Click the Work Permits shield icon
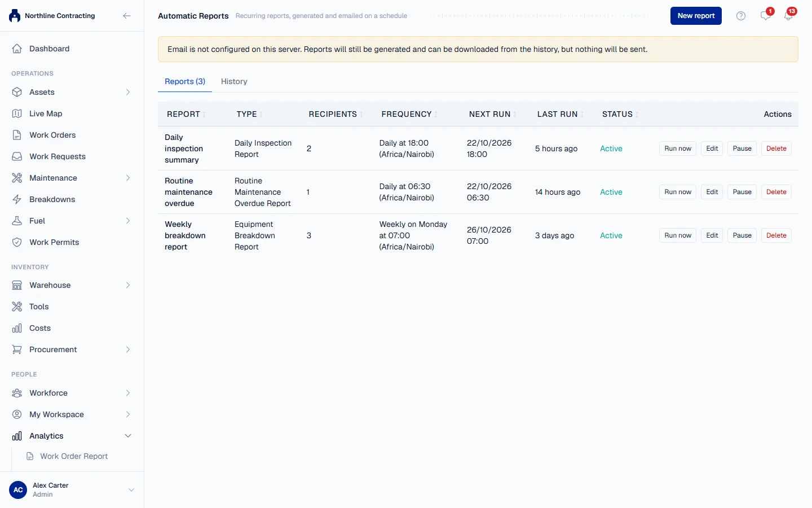The width and height of the screenshot is (812, 508). pyautogui.click(x=17, y=242)
